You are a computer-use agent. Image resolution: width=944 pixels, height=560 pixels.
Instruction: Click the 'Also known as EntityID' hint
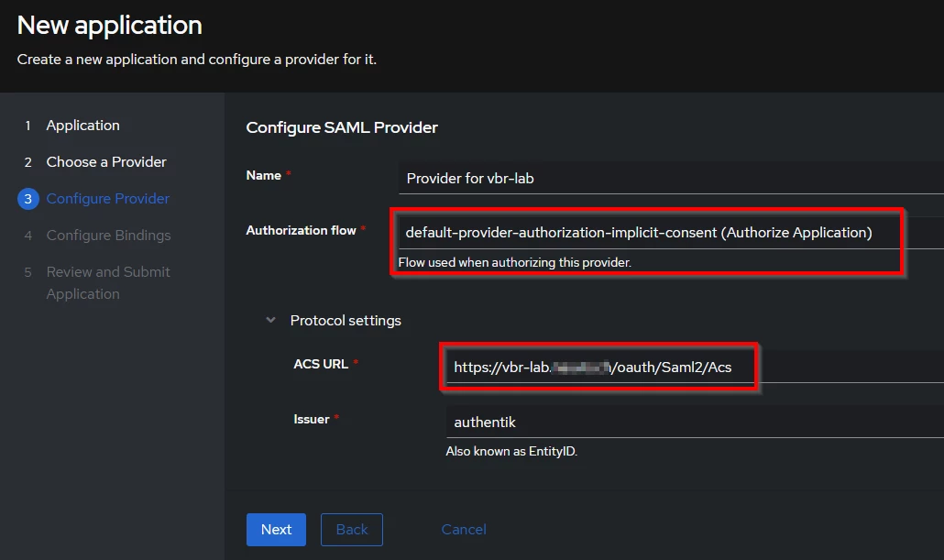tap(511, 451)
